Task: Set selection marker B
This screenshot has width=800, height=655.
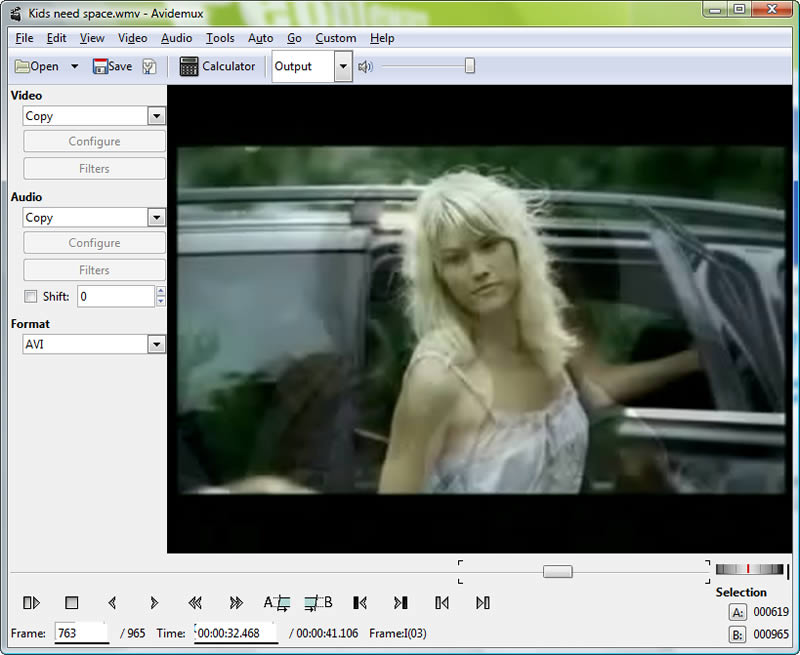Action: point(318,603)
